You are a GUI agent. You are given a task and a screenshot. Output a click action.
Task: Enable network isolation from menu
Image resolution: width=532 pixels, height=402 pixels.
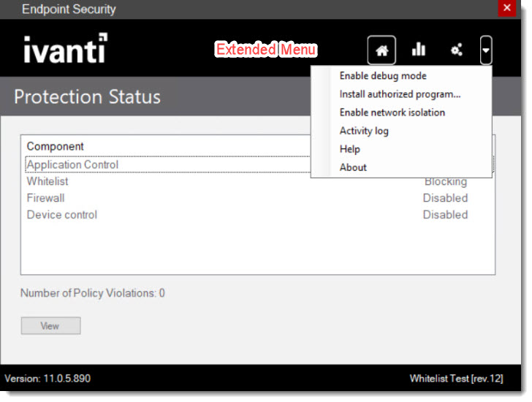(x=392, y=113)
